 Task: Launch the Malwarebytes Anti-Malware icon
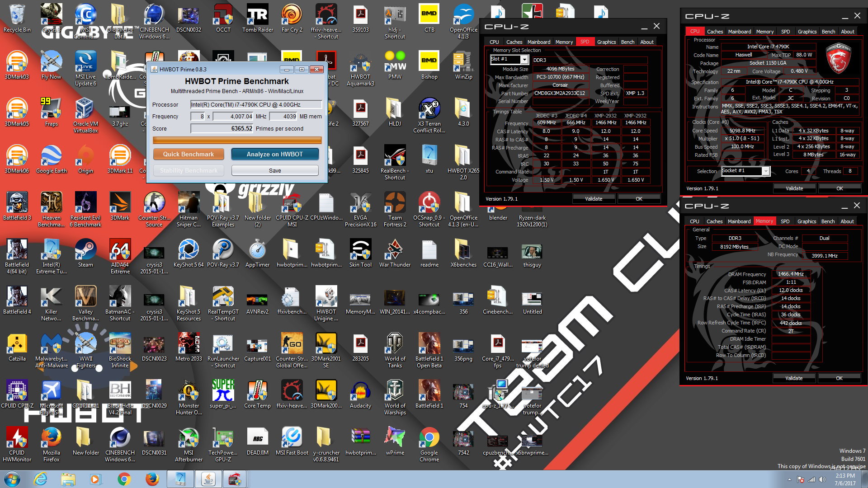coord(51,350)
